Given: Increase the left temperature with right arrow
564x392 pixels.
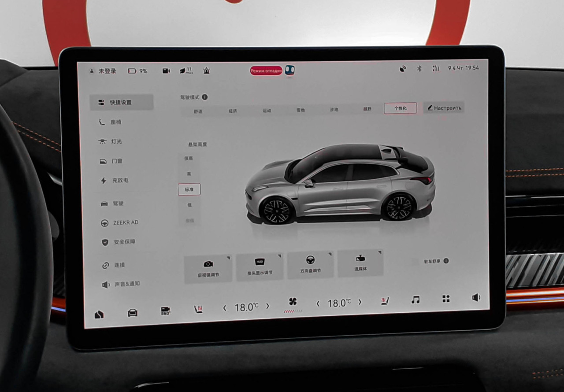Looking at the screenshot, I should click(267, 306).
